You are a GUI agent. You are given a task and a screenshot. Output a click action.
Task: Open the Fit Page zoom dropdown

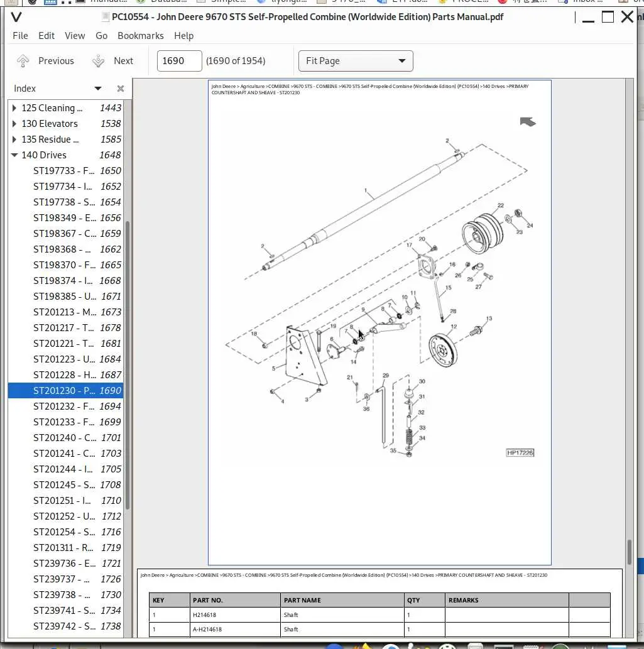click(x=356, y=61)
